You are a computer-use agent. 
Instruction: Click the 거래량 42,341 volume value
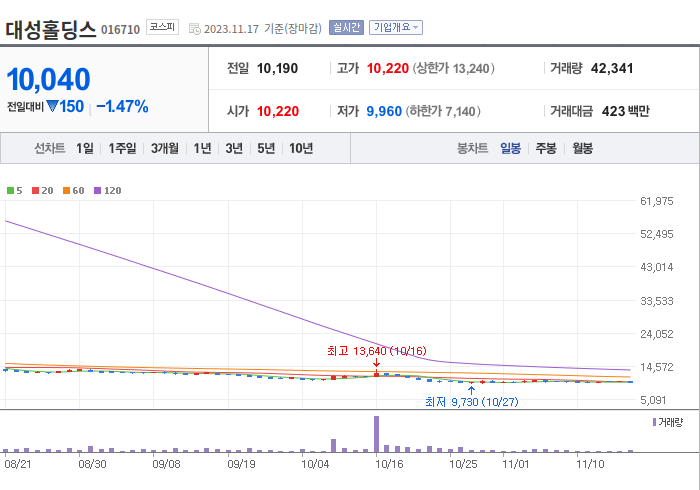coord(612,68)
